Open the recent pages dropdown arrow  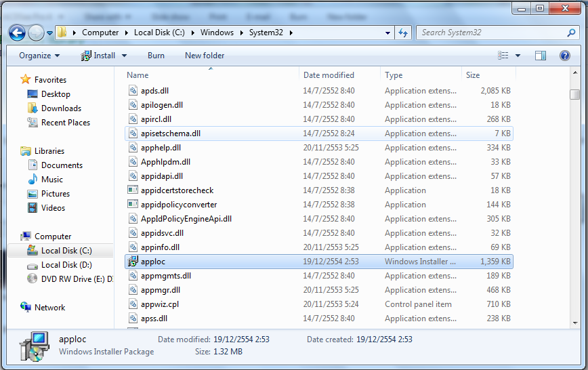[49, 33]
